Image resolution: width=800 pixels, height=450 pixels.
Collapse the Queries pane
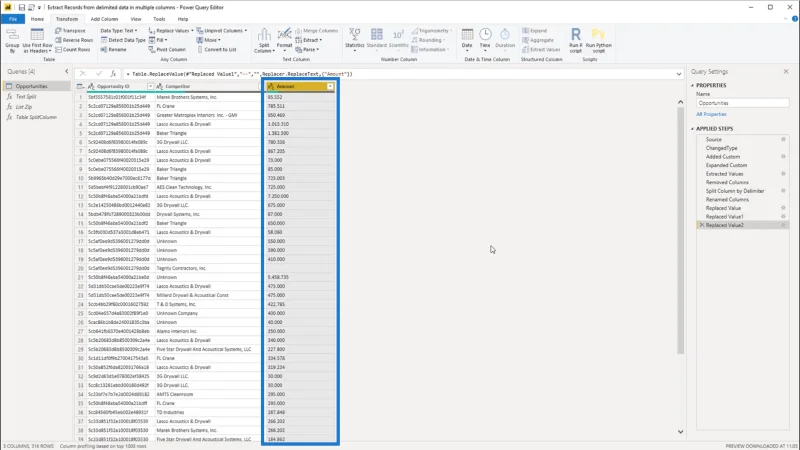click(66, 71)
